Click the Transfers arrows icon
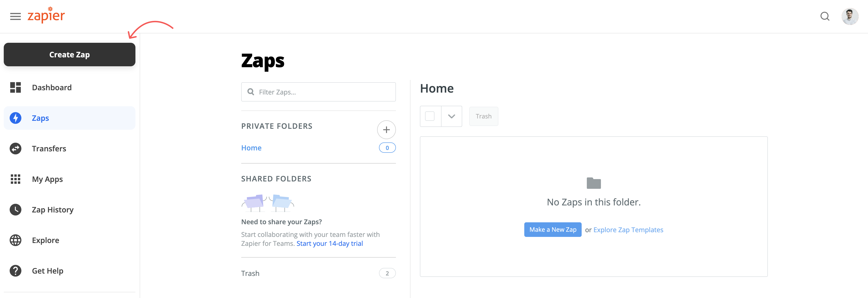868x298 pixels. point(16,149)
